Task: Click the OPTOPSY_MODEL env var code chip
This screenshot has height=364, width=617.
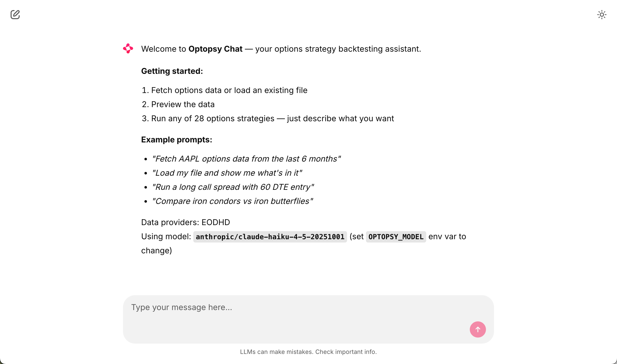Action: (x=396, y=237)
